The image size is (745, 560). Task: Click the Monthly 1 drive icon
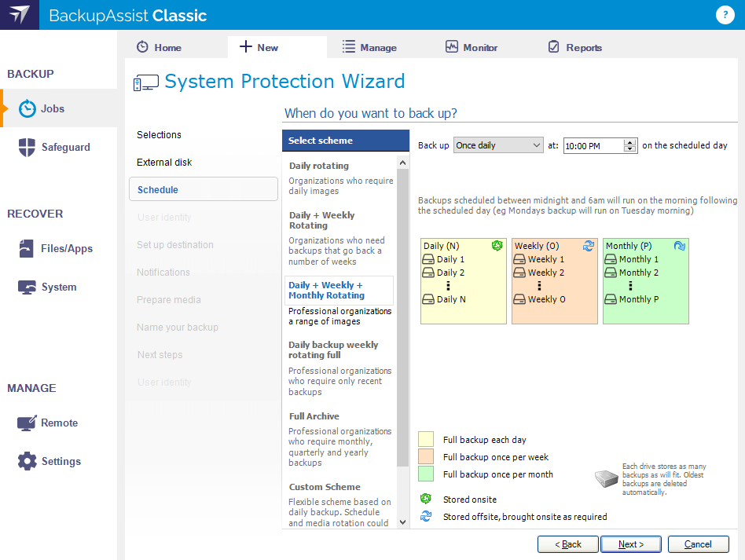(611, 259)
